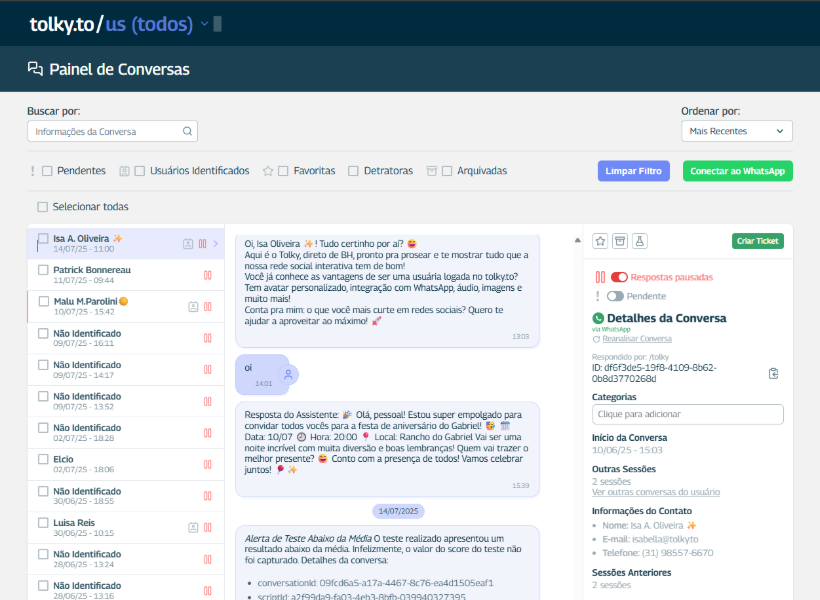The image size is (820, 600).
Task: Check the Pendentes filter checkbox
Action: coord(47,171)
